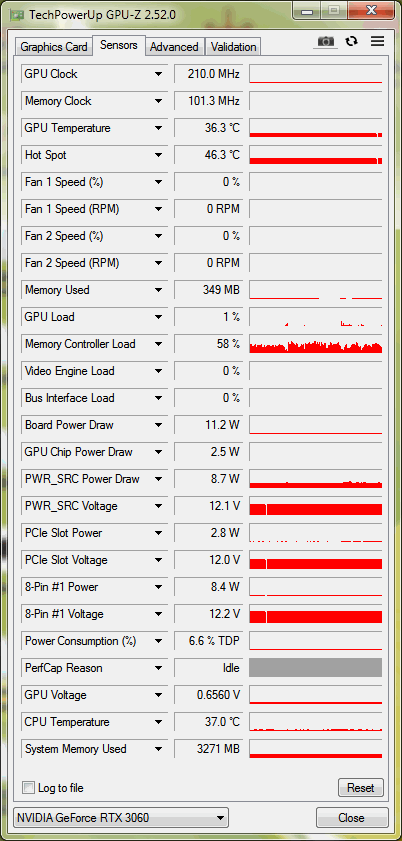
Task: Open the 8-Pin #1 Power dropdown arrow
Action: 158,587
